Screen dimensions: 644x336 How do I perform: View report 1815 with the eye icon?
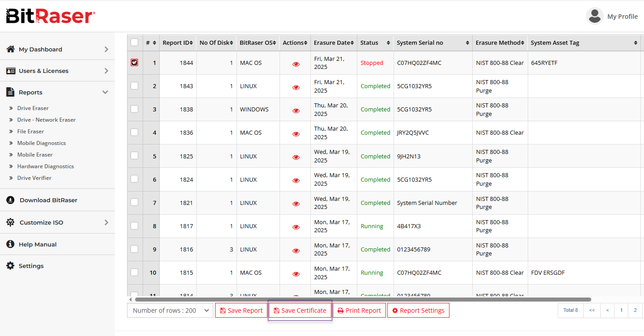tap(296, 274)
